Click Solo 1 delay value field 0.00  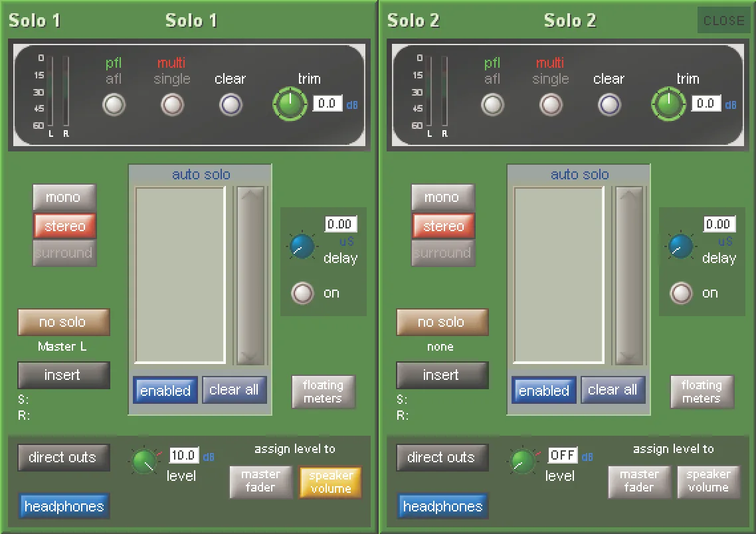pos(341,224)
